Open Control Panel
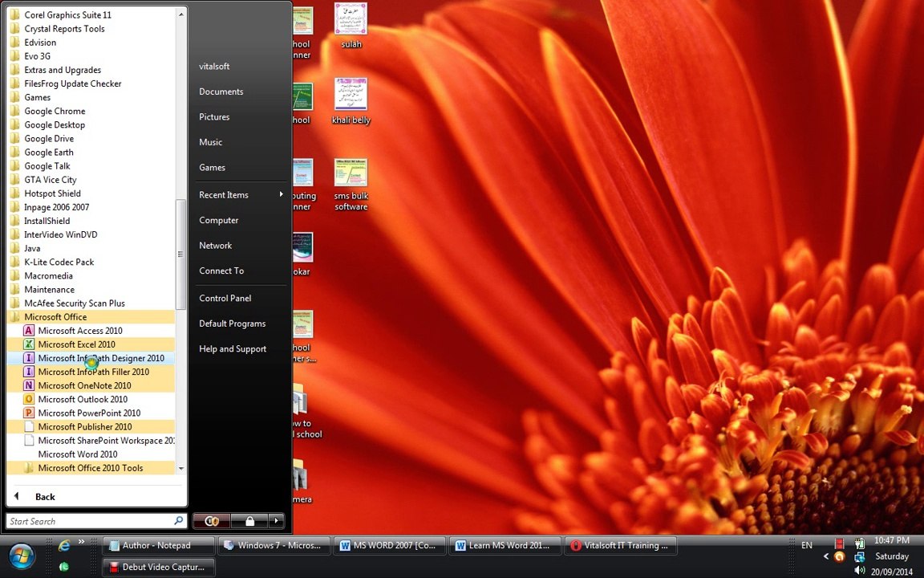This screenshot has height=578, width=924. tap(225, 298)
